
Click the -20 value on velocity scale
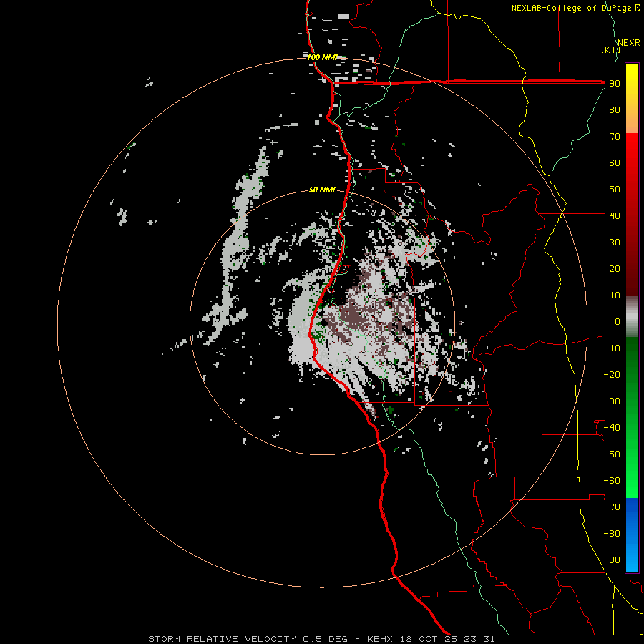612,375
